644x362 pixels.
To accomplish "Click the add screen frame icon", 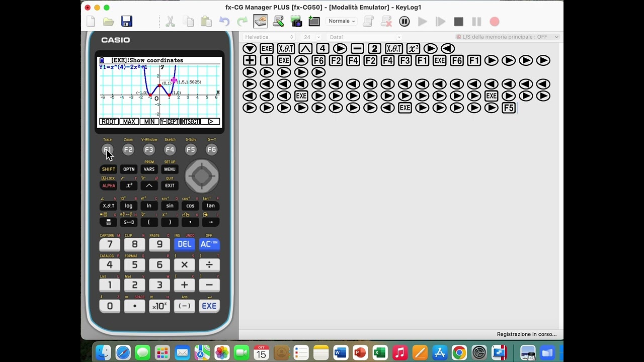I will 314,22.
